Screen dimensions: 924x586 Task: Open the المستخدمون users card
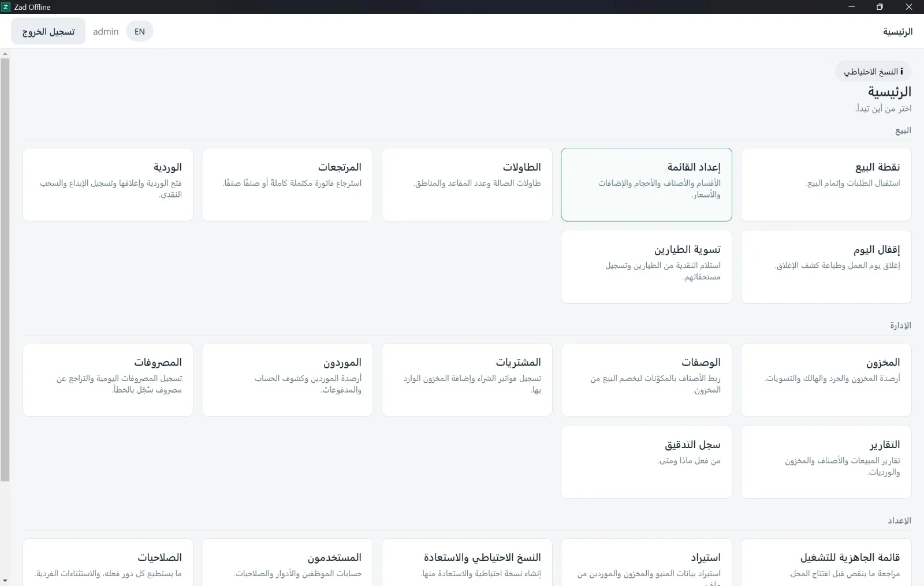pyautogui.click(x=287, y=562)
